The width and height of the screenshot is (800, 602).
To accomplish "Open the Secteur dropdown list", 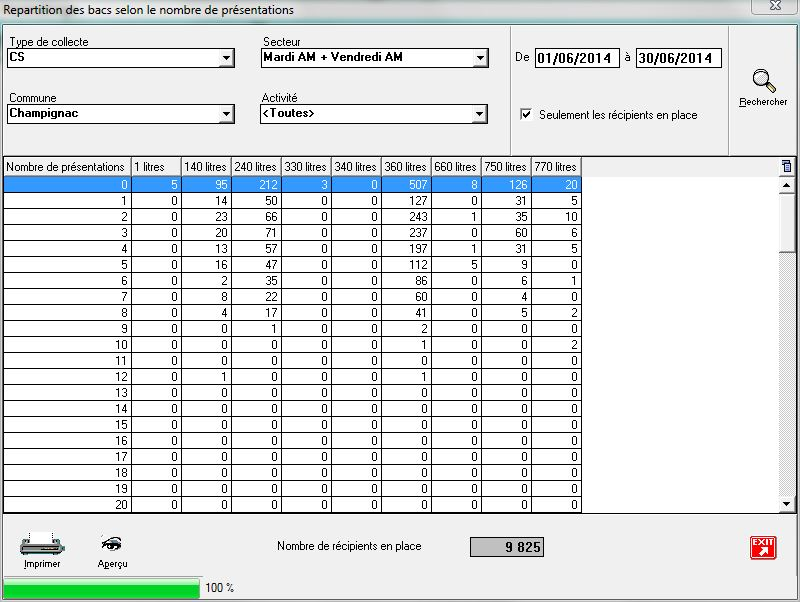I will click(x=481, y=59).
